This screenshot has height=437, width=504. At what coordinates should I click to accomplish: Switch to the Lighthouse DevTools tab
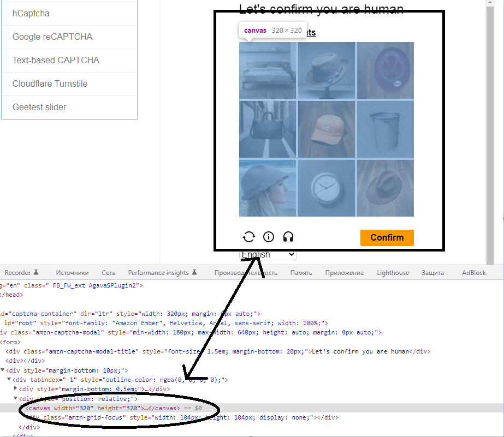[393, 273]
